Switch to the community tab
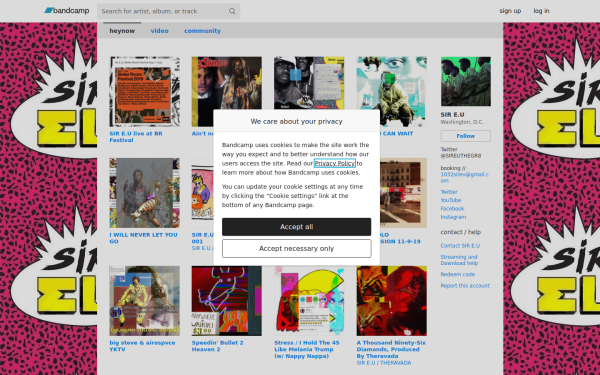This screenshot has height=375, width=600. [x=202, y=31]
